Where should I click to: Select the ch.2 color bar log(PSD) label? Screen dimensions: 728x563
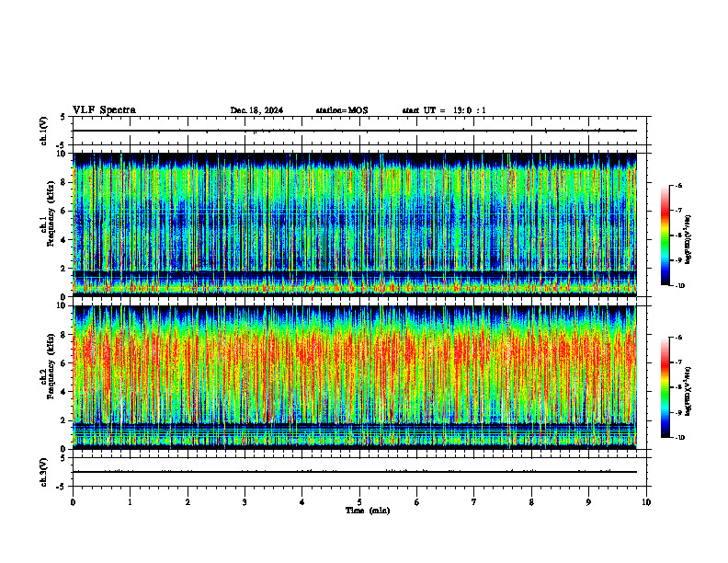point(688,391)
